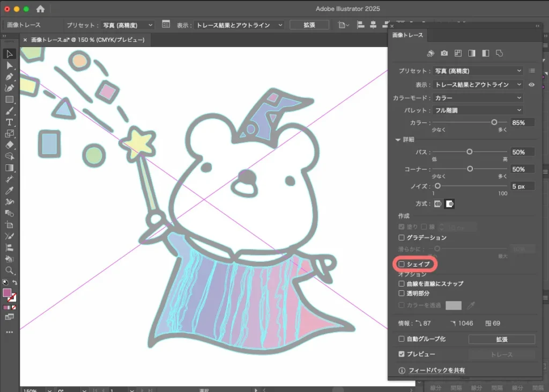This screenshot has height=392, width=549.
Task: Click the 拡張 button in the top control bar
Action: coord(309,25)
